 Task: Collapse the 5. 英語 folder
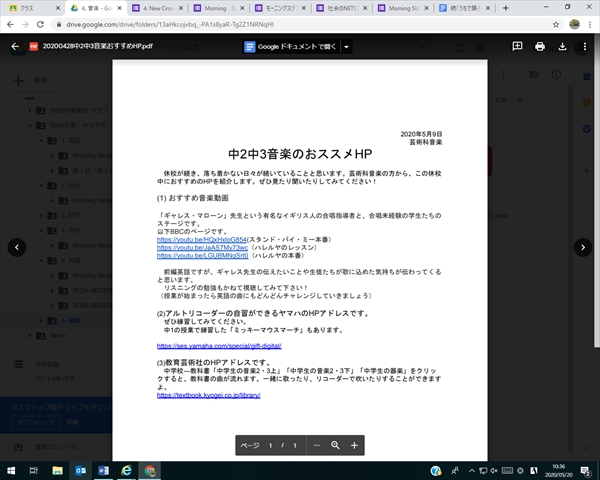point(41,261)
